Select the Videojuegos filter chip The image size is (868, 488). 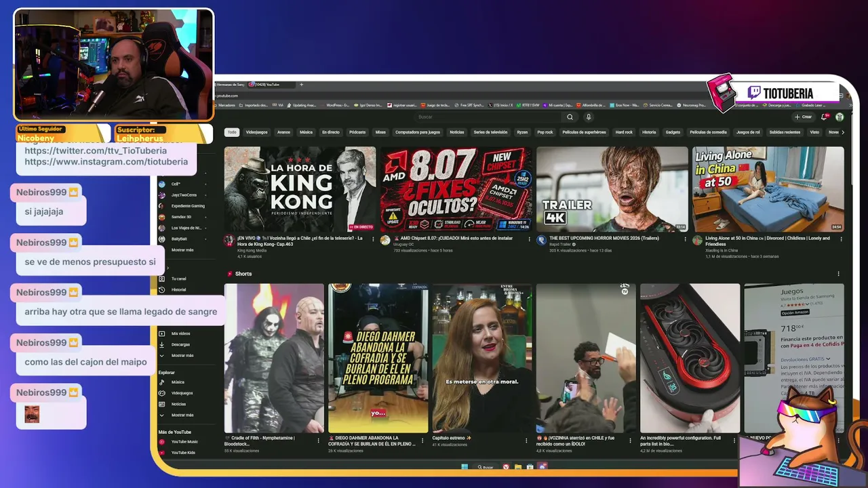(256, 132)
